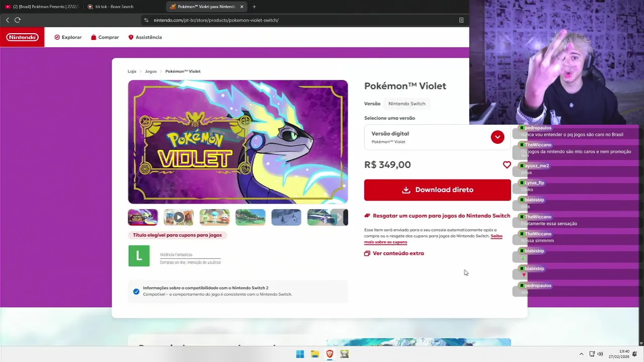Select the fifth gallery thumbnail
Screen dimensions: 644x362
point(286,217)
